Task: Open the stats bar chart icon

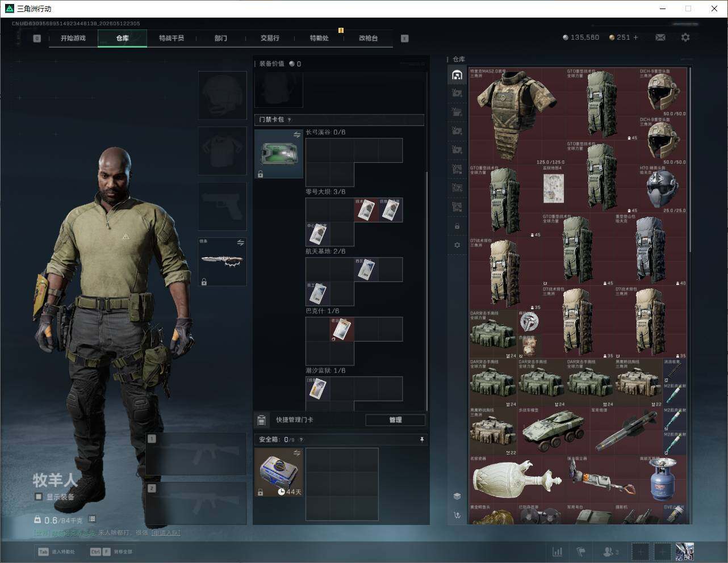Action: pos(558,551)
